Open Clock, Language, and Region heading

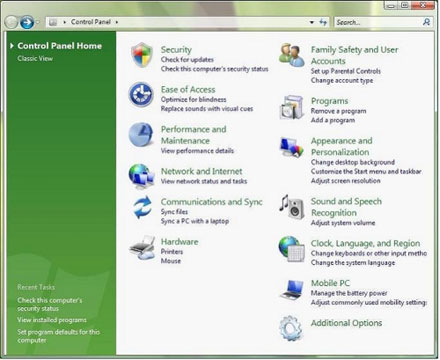click(365, 243)
